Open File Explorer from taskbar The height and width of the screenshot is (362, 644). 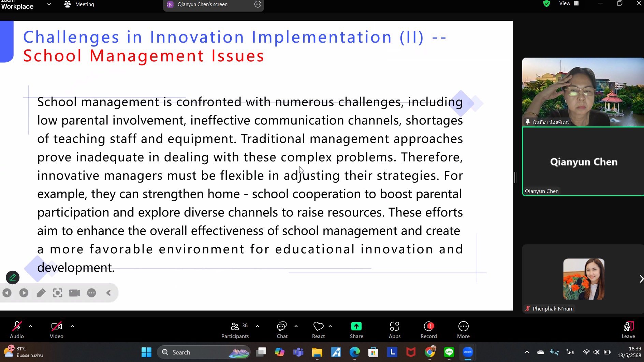click(x=317, y=352)
